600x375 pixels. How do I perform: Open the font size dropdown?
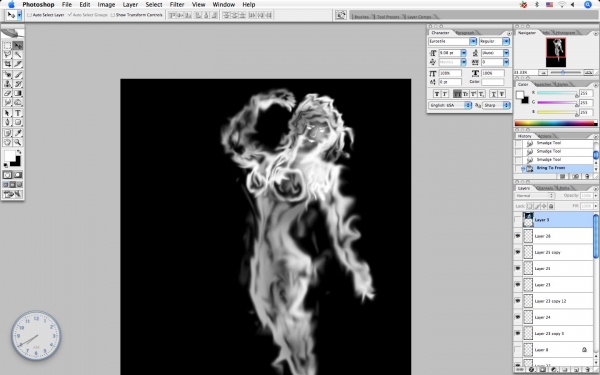click(x=464, y=53)
